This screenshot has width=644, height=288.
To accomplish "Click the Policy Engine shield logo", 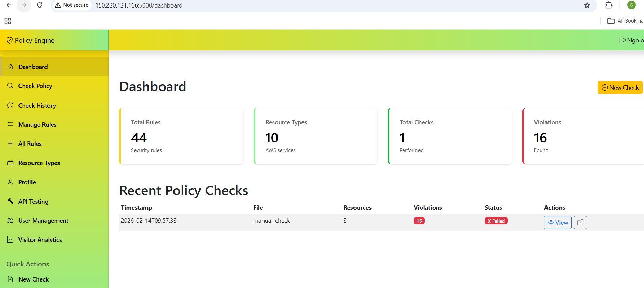I will (x=10, y=40).
